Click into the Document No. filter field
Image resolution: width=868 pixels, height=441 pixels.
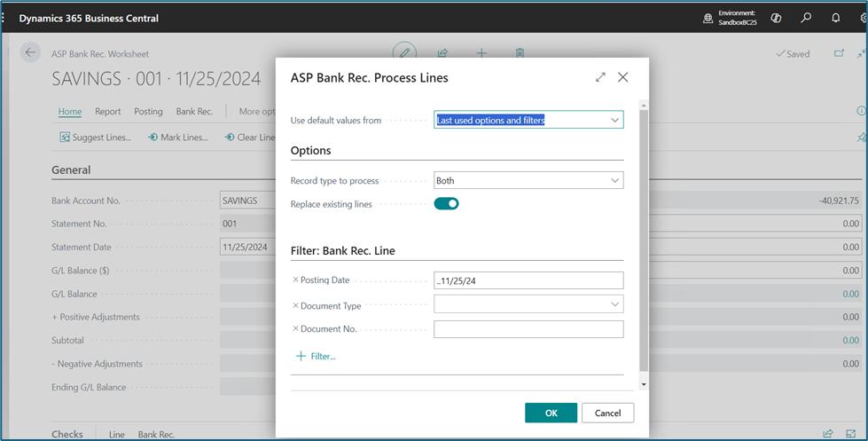pyautogui.click(x=528, y=329)
